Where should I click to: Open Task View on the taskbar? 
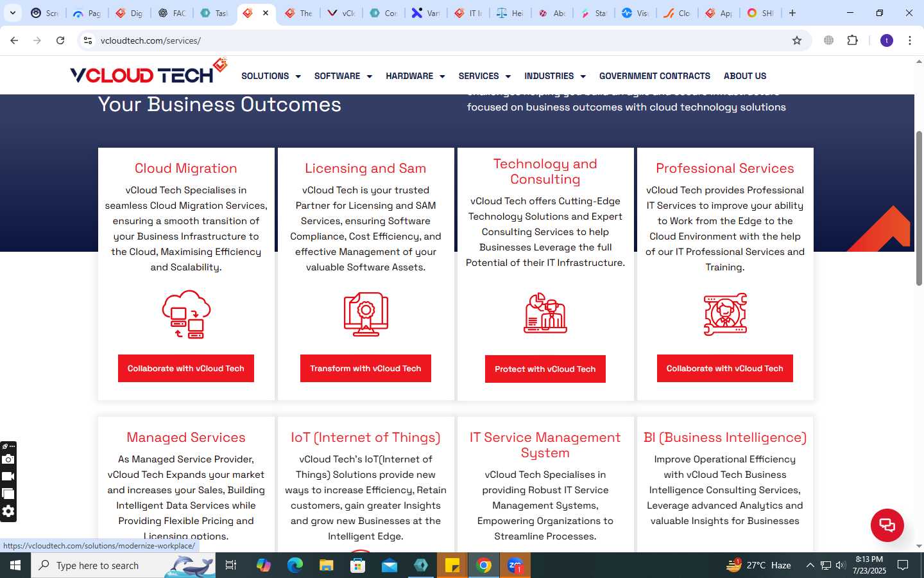pos(231,565)
